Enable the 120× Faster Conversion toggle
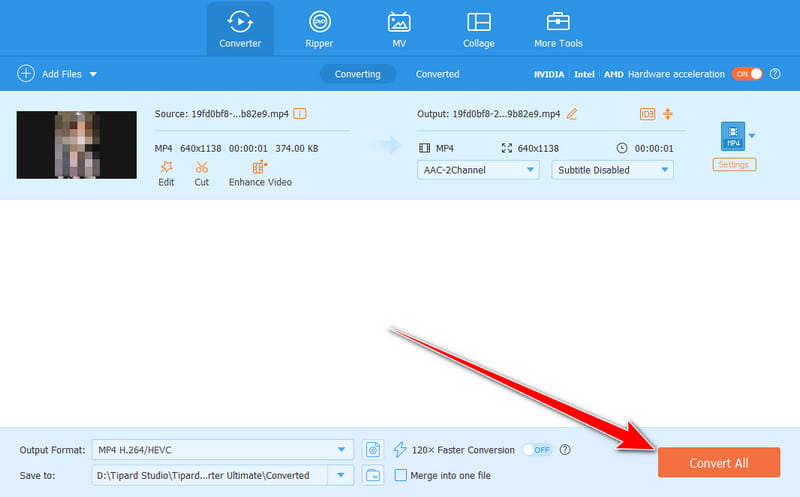The image size is (800, 497). [537, 450]
